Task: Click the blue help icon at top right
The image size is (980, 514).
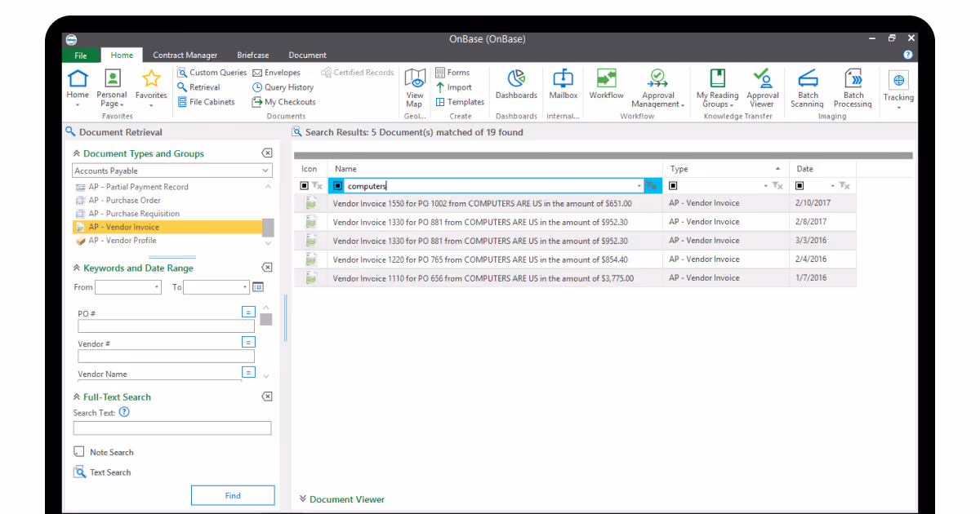Action: coord(908,55)
